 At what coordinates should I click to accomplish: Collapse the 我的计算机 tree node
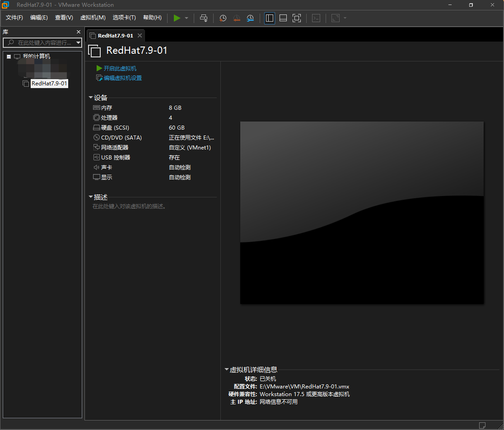coord(9,56)
